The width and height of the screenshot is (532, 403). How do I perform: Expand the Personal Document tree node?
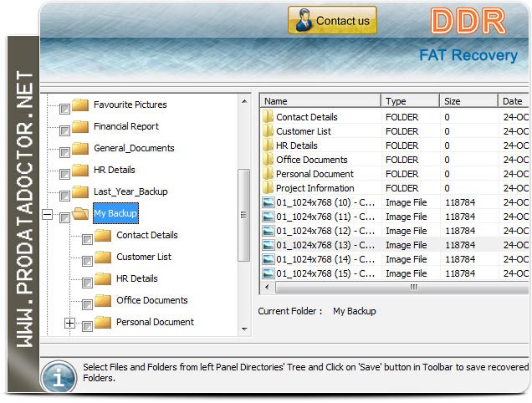(x=69, y=324)
